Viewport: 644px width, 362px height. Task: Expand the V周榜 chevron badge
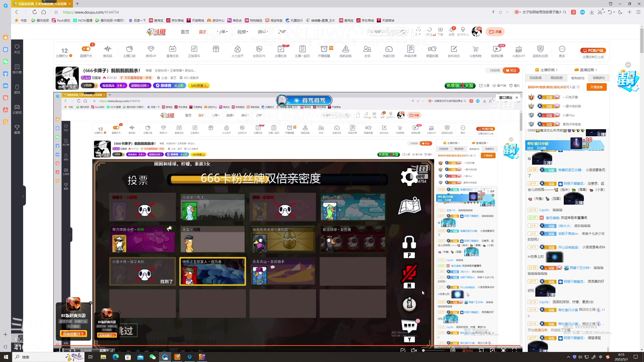pos(96,85)
